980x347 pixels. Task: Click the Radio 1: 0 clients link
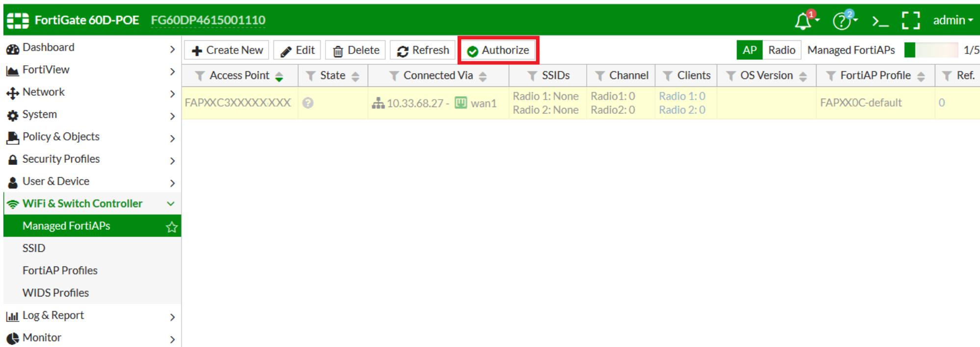[682, 96]
